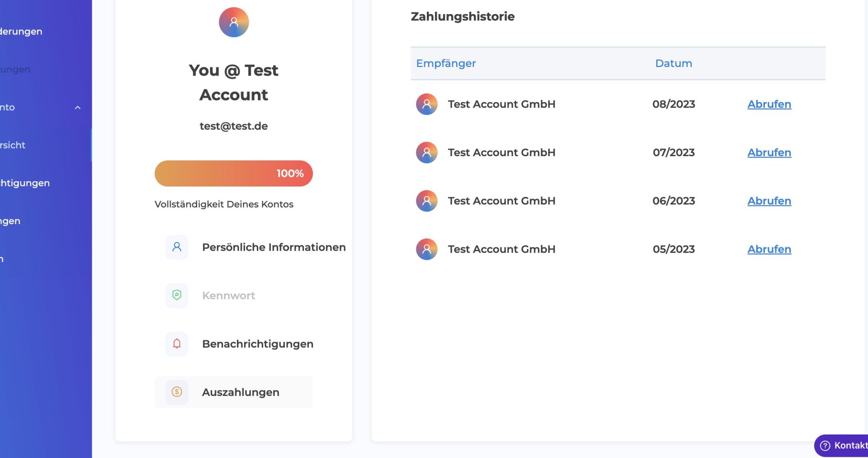Open Persönliche Informationen section
Viewport: 868px width, 458px height.
pyautogui.click(x=274, y=247)
